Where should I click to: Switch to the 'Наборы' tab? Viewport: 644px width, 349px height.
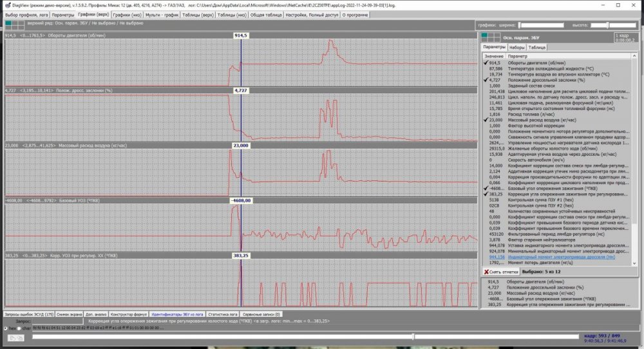tap(517, 48)
